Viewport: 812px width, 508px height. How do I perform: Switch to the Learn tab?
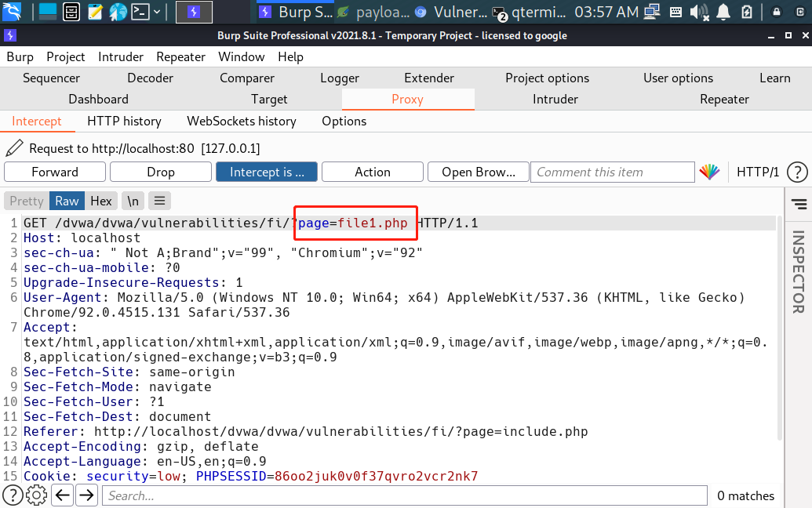775,78
